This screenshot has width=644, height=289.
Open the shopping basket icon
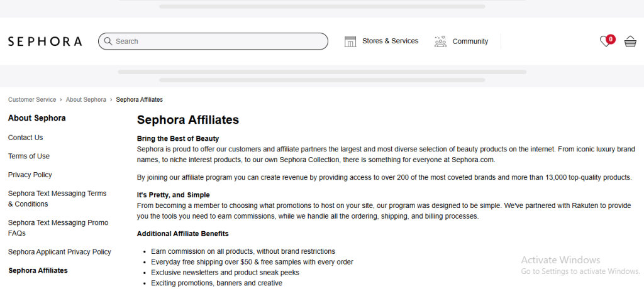pos(630,42)
